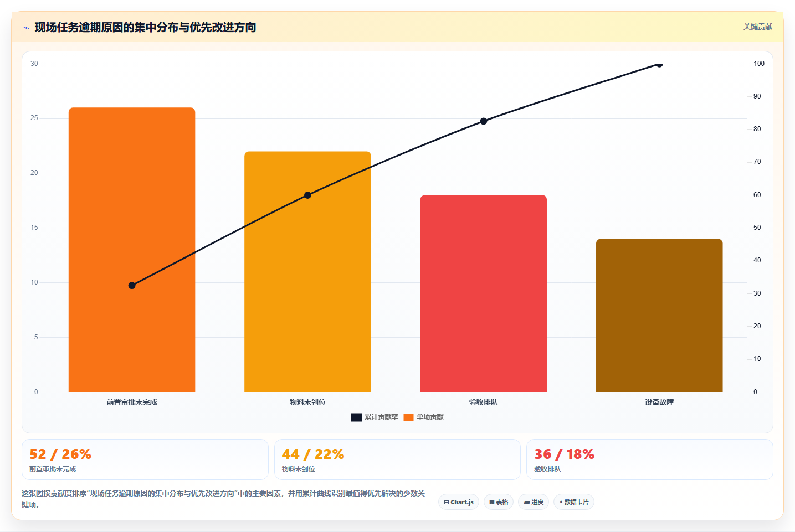This screenshot has height=532, width=795.
Task: Click the orange 单项贡献 legend swatch
Action: click(x=409, y=417)
